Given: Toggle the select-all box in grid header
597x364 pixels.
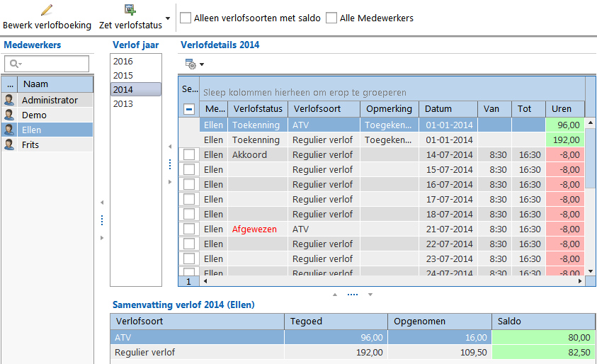Looking at the screenshot, I should click(189, 109).
